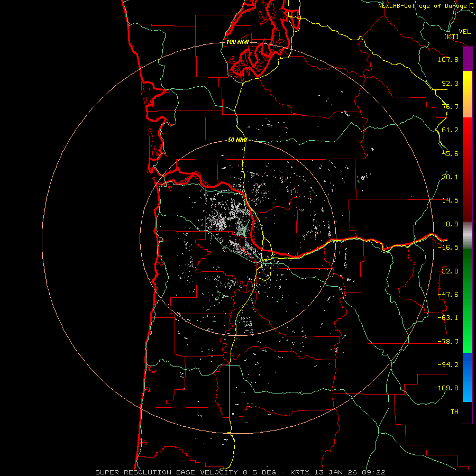Click the -78.7 legend value
476x476 pixels.
(448, 342)
